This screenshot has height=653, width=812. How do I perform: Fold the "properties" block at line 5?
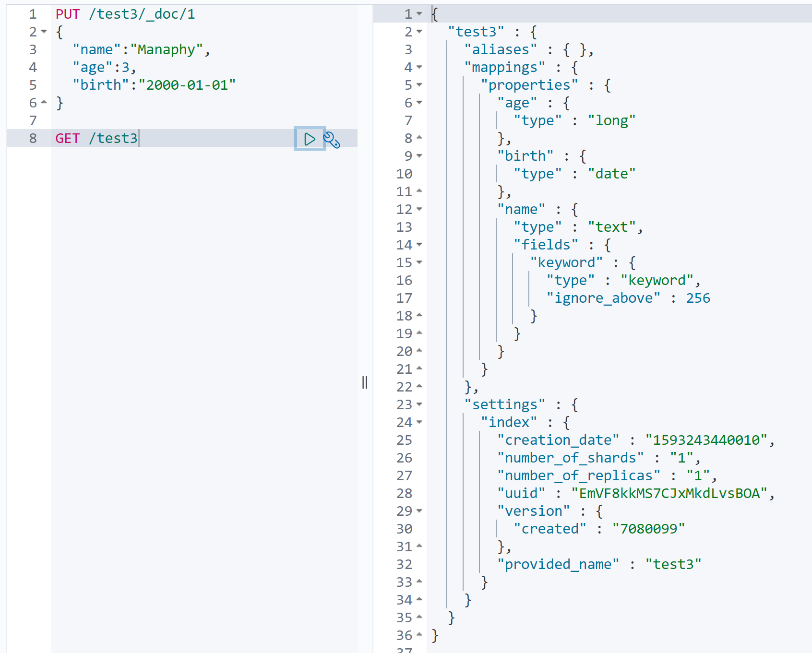tap(419, 85)
